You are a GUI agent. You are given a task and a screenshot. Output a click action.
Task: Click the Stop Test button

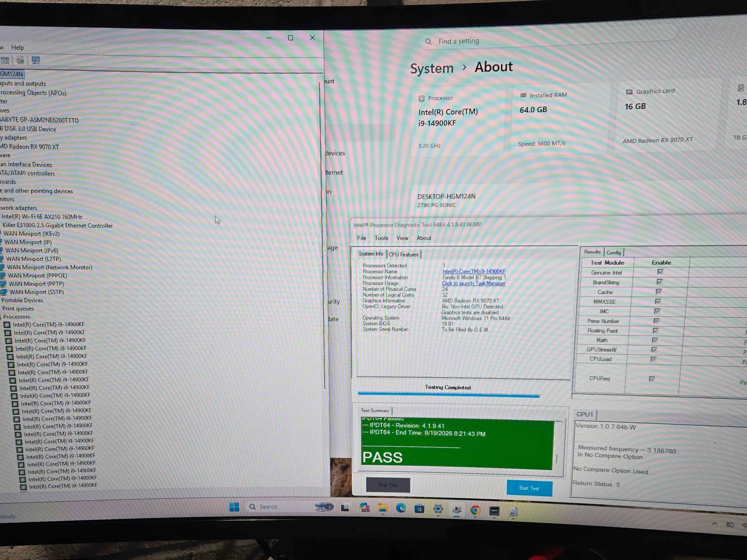(x=388, y=485)
